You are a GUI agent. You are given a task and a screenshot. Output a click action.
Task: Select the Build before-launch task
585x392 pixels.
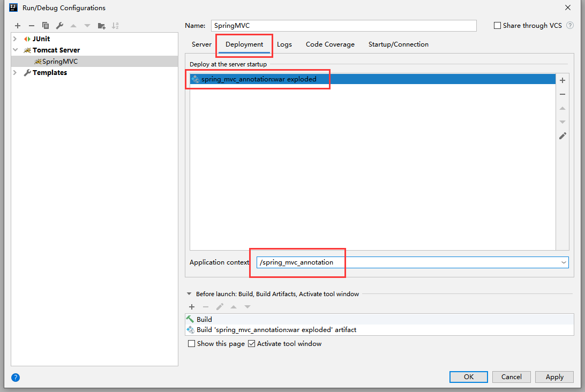[x=379, y=319]
